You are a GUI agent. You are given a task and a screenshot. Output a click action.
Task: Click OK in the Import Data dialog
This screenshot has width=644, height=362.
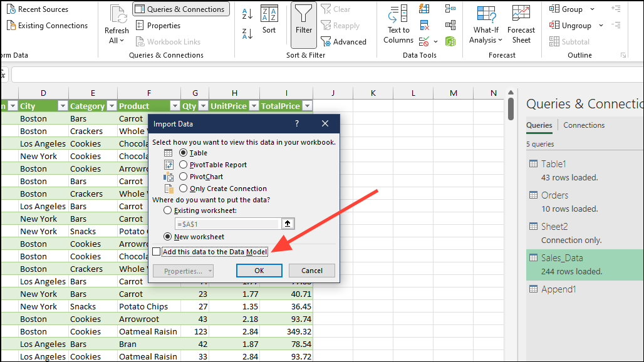pyautogui.click(x=259, y=270)
